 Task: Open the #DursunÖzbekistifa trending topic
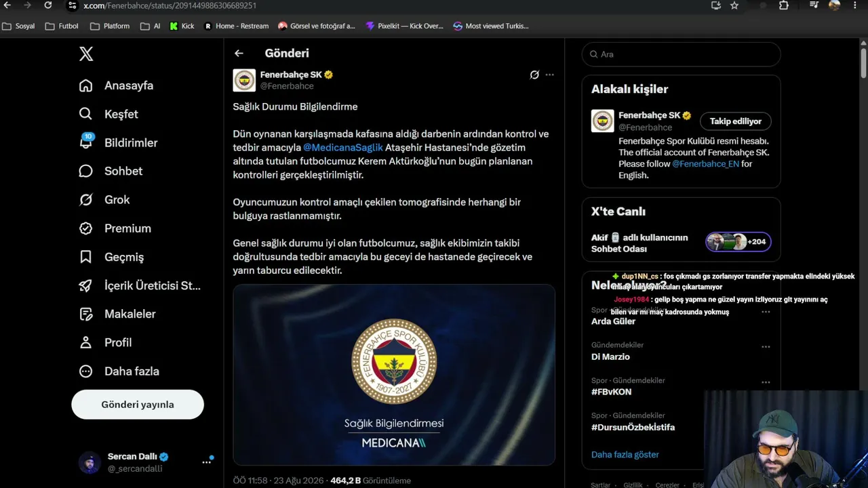(x=633, y=427)
